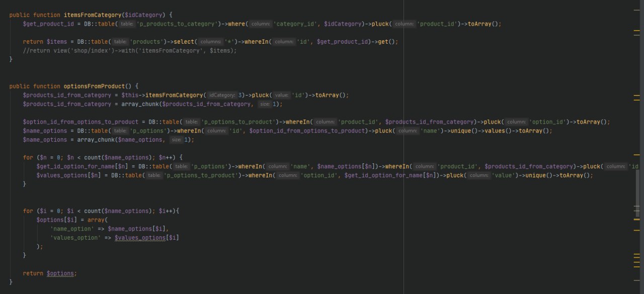Click the commented-out return view('shop/index') line
This screenshot has width=644, height=294.
click(129, 50)
